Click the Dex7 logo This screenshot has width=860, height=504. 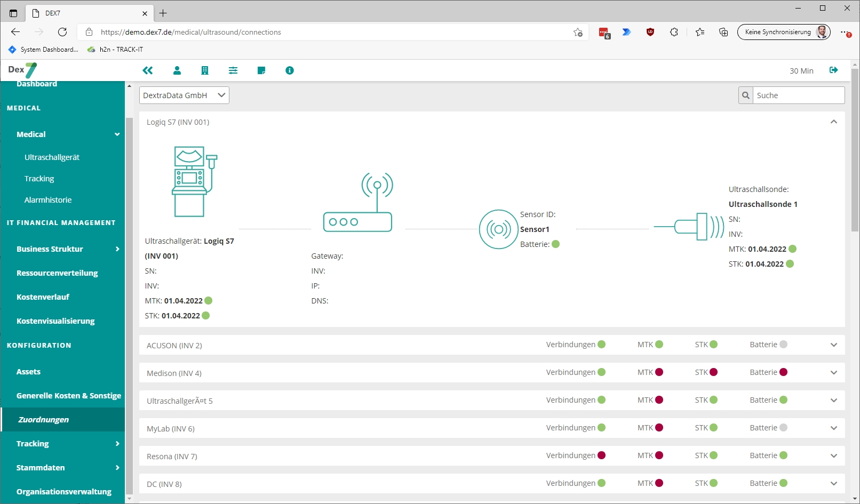click(23, 70)
